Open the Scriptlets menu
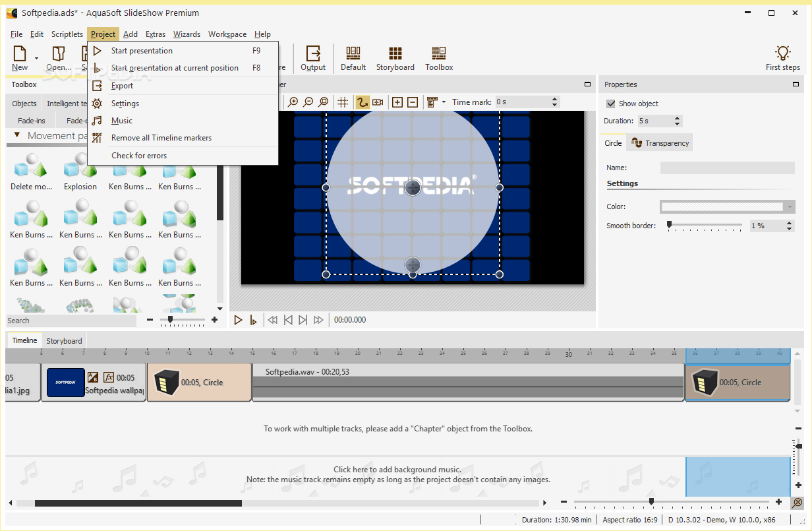 67,34
